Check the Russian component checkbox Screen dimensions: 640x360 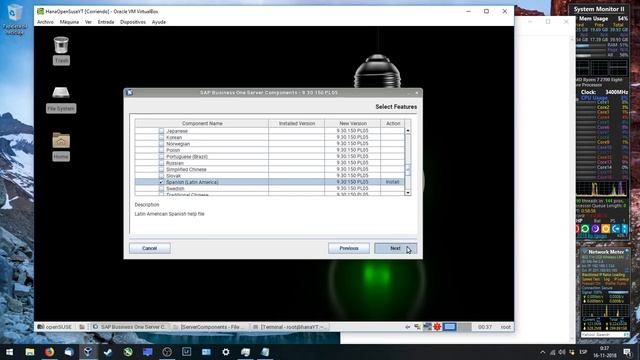click(x=161, y=163)
